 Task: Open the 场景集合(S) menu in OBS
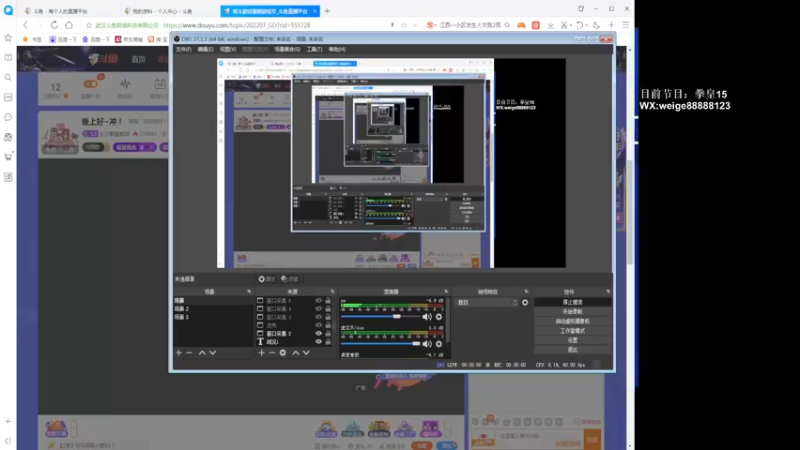tap(287, 49)
